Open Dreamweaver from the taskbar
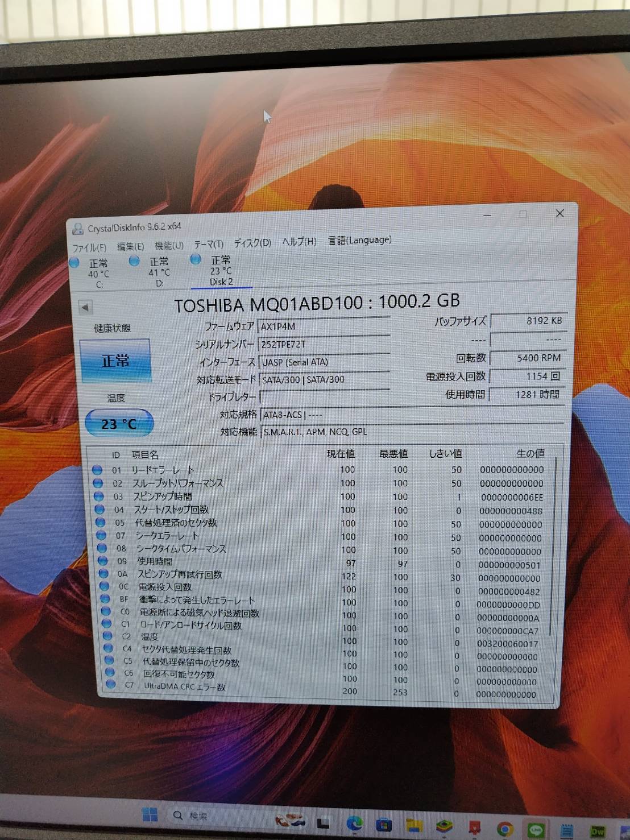The image size is (630, 840). point(598,831)
